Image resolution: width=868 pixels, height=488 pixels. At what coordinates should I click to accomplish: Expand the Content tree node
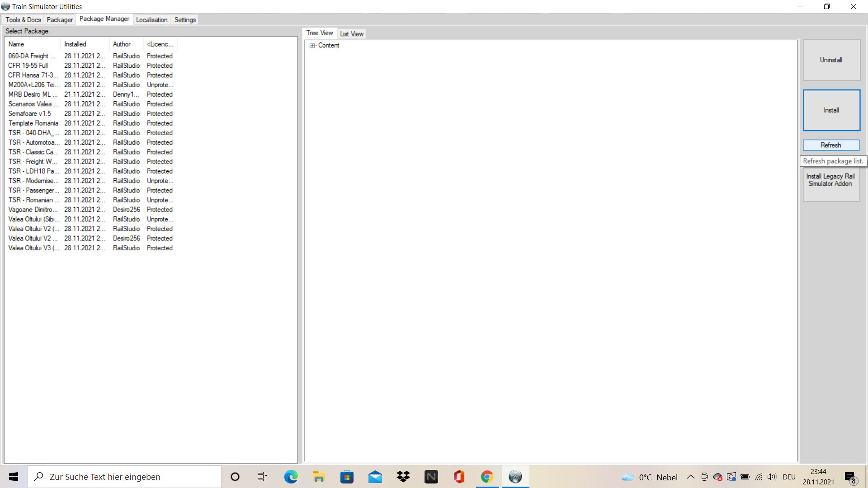[312, 46]
